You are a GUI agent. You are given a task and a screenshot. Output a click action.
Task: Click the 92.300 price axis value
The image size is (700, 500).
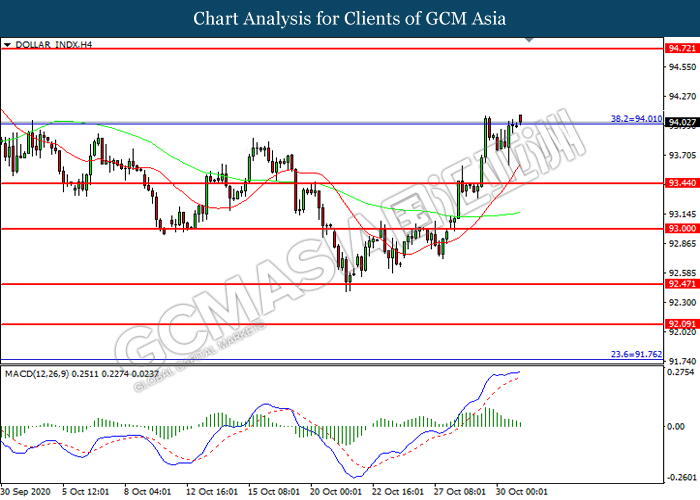682,303
